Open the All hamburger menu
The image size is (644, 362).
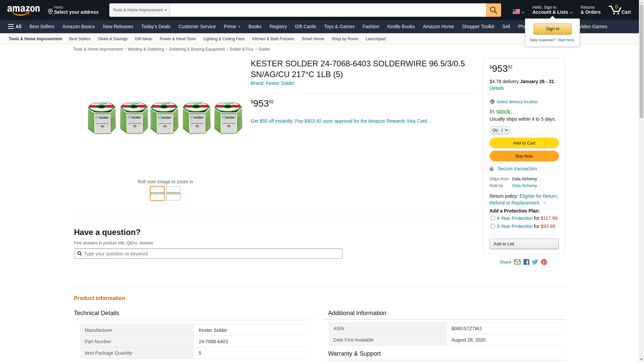click(x=15, y=26)
